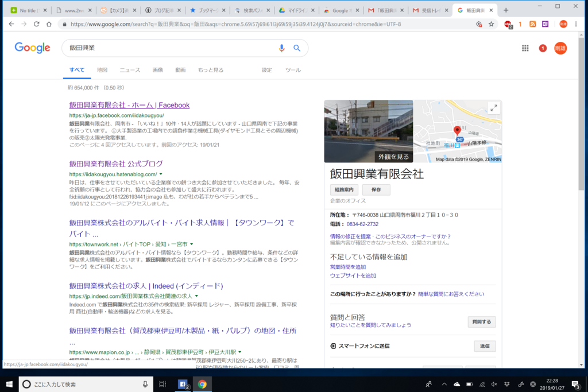Click the browser forward arrow
Image resolution: width=588 pixels, height=392 pixels.
[24, 24]
